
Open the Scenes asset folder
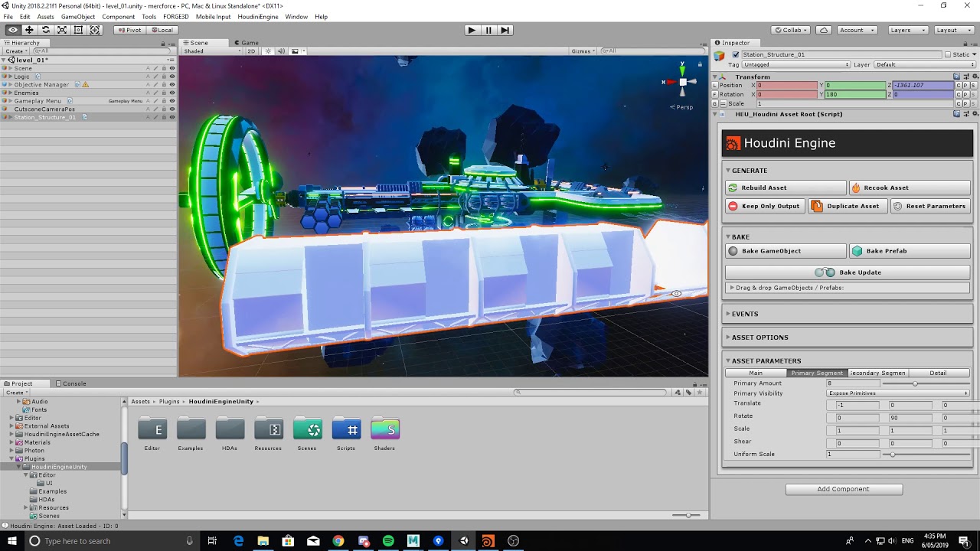(307, 435)
